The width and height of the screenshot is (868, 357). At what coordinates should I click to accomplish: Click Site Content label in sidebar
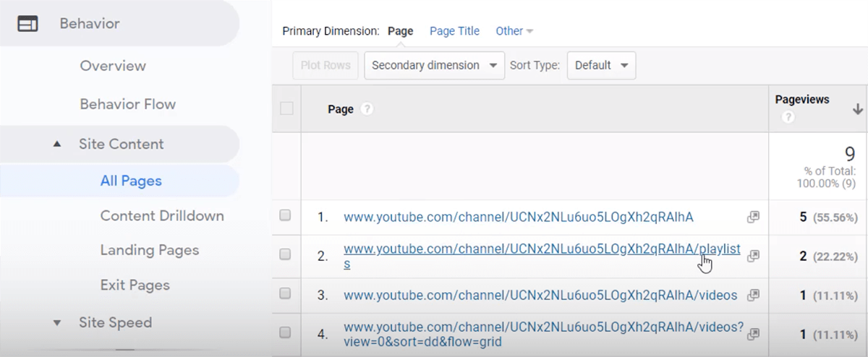(122, 144)
